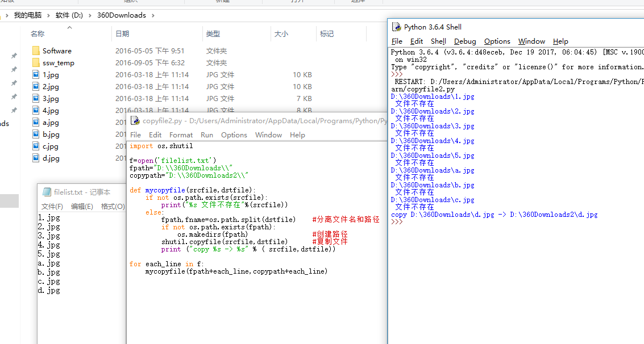Click the copyfile2.py editor window icon

pos(135,120)
